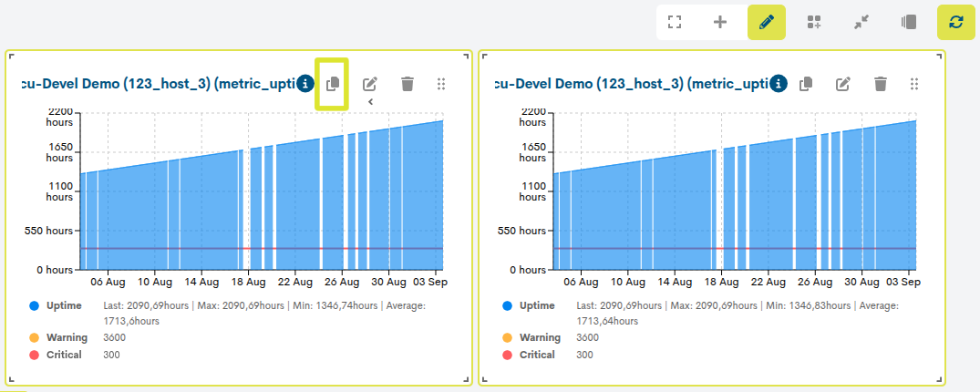Click the small chevron below left copy icon
Viewport: 980px width, 392px height.
tap(371, 101)
